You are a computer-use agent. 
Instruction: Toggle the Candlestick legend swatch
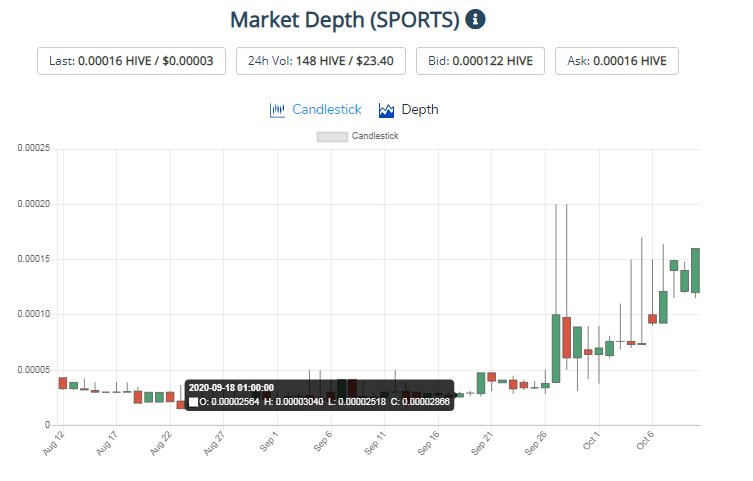(x=332, y=136)
